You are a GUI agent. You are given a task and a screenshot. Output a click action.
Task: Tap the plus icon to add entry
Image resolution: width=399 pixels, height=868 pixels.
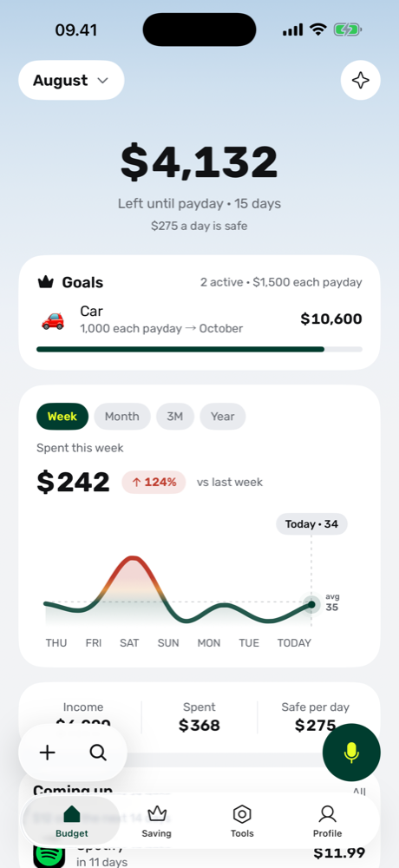(x=48, y=753)
